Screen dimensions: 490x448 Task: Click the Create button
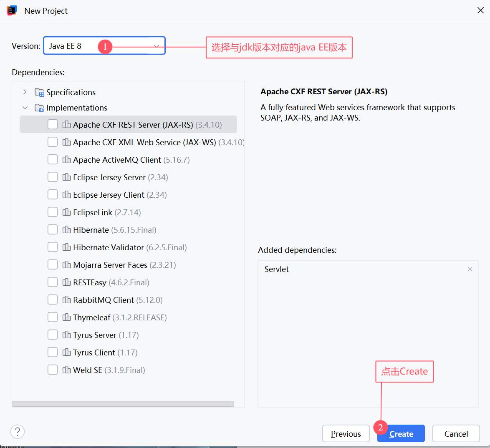point(401,433)
